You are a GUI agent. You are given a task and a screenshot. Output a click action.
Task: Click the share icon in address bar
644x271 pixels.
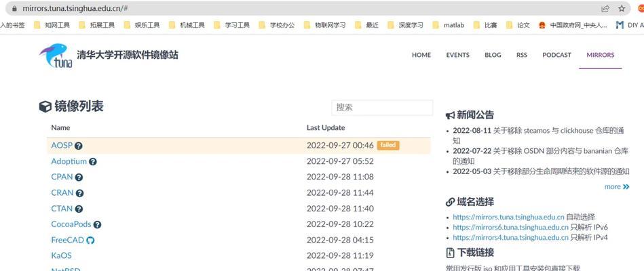coord(605,8)
